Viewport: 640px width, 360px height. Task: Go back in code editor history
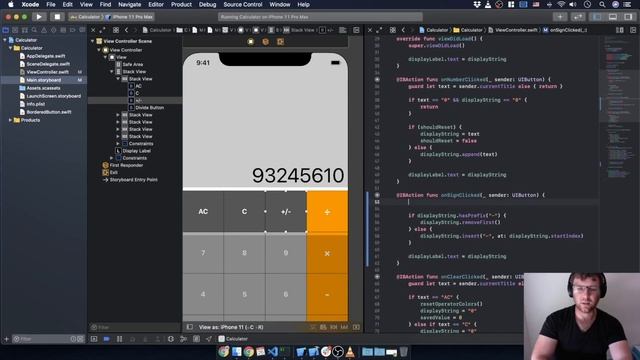(x=403, y=30)
